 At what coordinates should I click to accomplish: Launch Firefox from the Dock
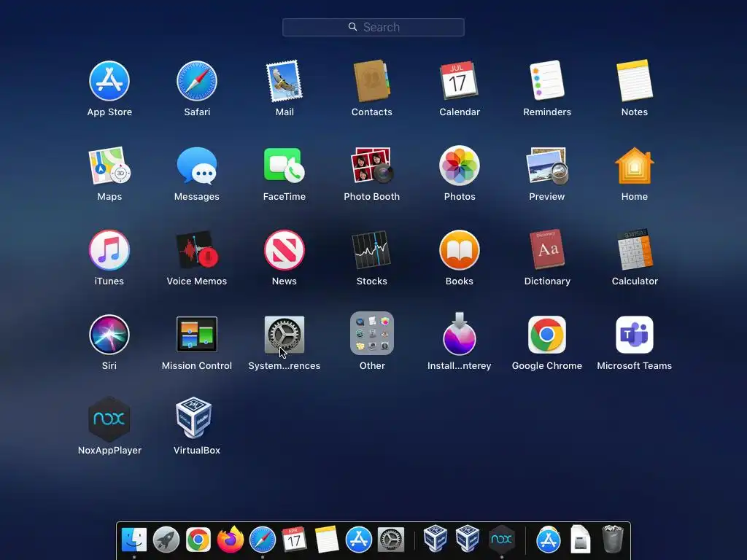click(231, 540)
